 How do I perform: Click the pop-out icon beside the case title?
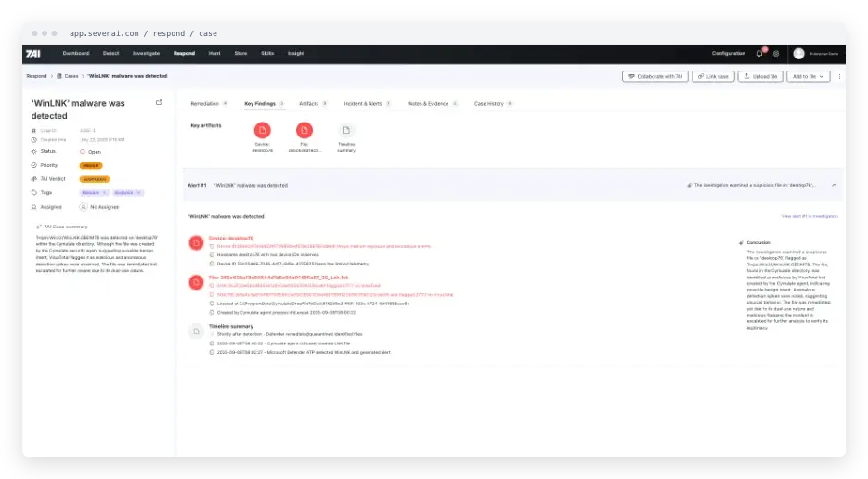159,102
